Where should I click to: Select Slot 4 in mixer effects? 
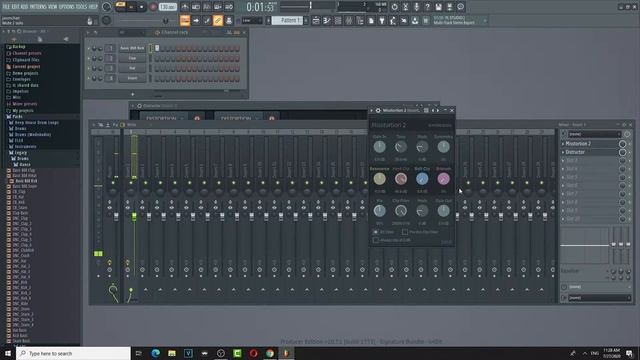click(x=591, y=169)
